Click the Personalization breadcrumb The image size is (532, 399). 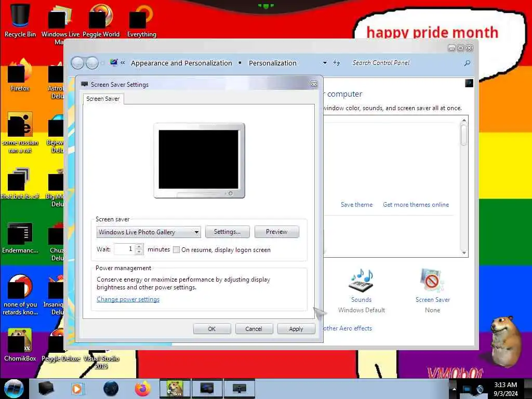(x=273, y=63)
